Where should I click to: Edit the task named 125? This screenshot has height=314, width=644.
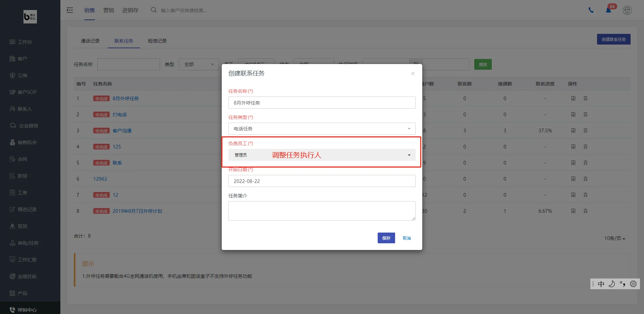pyautogui.click(x=574, y=146)
